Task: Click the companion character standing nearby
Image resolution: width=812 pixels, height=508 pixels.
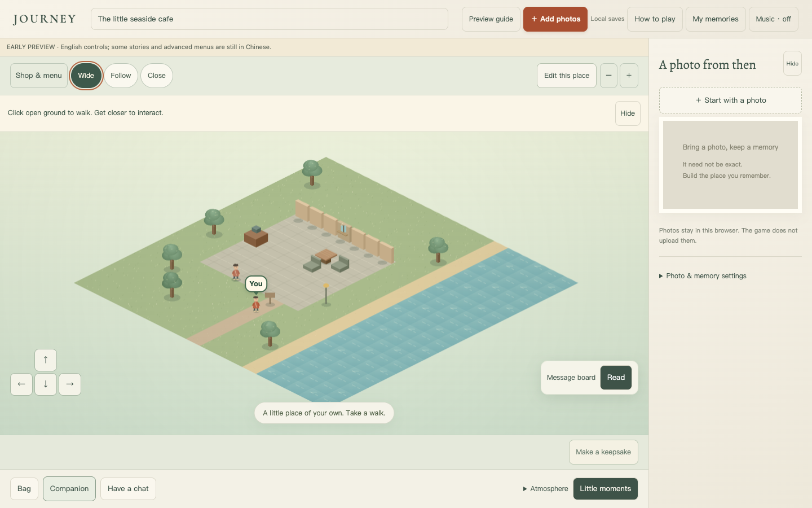Action: click(236, 271)
